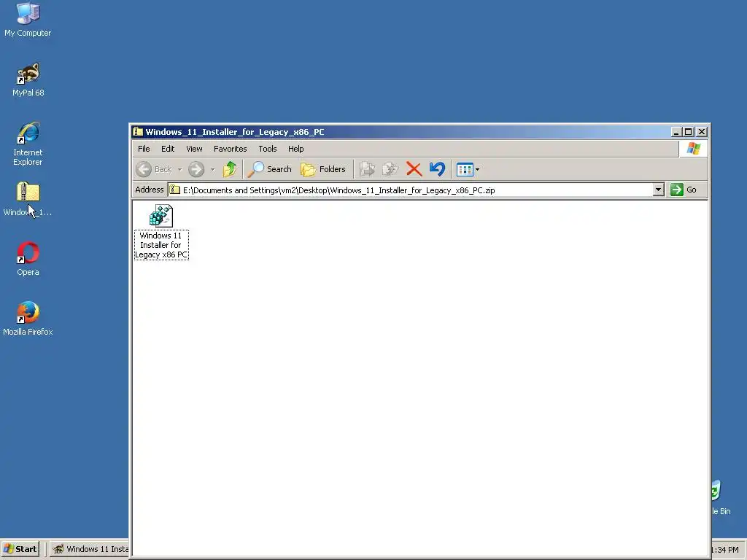
Task: Click the Move To toolbar icon
Action: pos(368,169)
